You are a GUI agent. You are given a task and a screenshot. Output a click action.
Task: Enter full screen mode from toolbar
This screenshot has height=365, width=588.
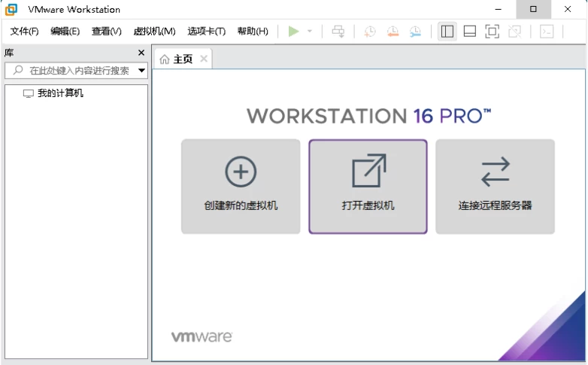(x=492, y=31)
